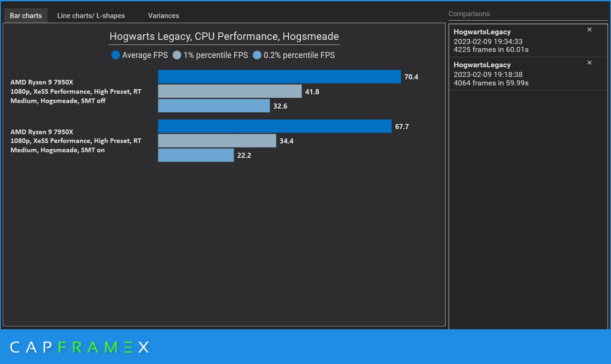Click the 41.8 1% percentile bar

click(x=230, y=91)
